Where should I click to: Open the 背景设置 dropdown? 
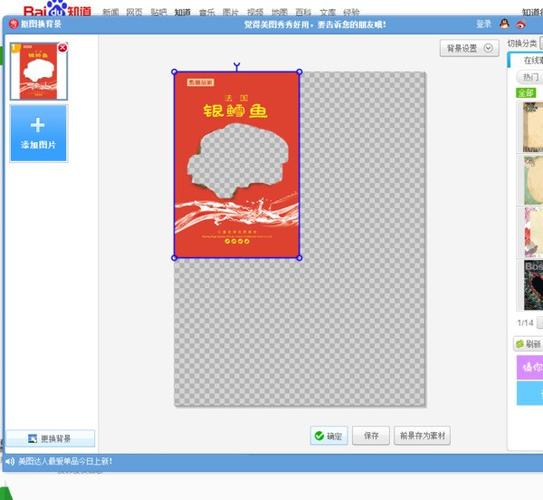pos(469,48)
